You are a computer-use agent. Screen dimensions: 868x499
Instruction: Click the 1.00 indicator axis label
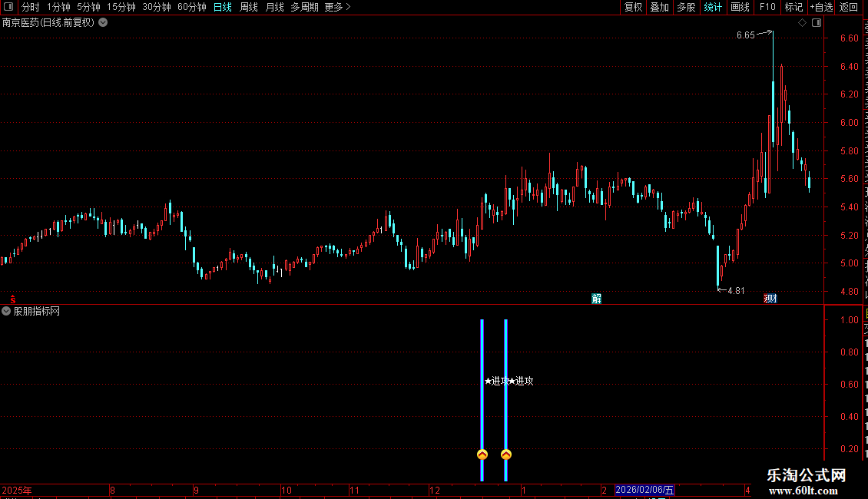click(849, 320)
